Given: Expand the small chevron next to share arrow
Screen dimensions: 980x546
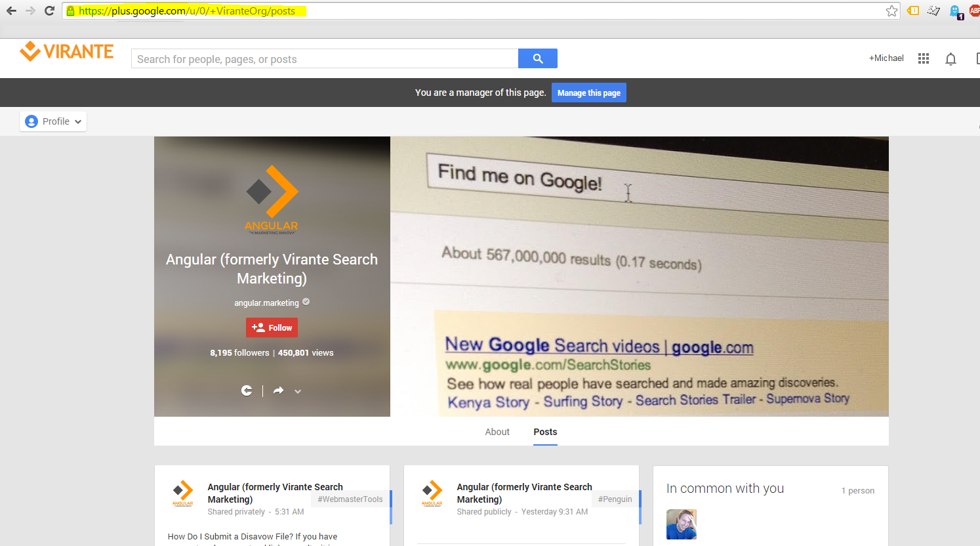Looking at the screenshot, I should pos(298,391).
